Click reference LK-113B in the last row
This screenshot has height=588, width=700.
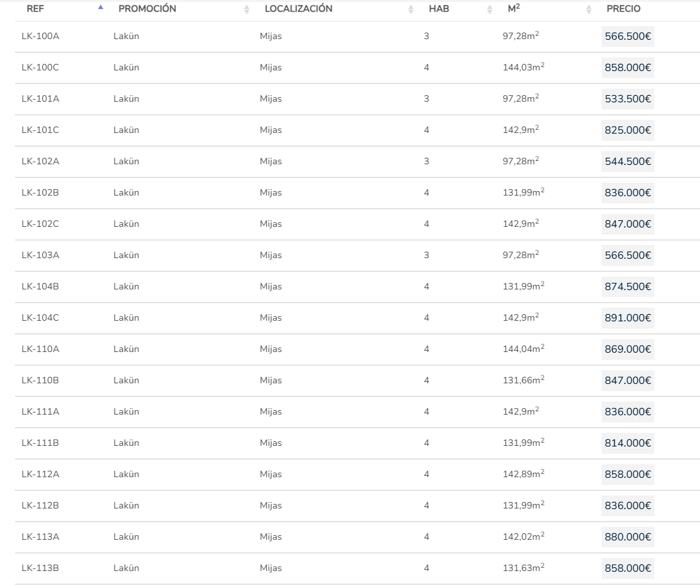coord(40,568)
